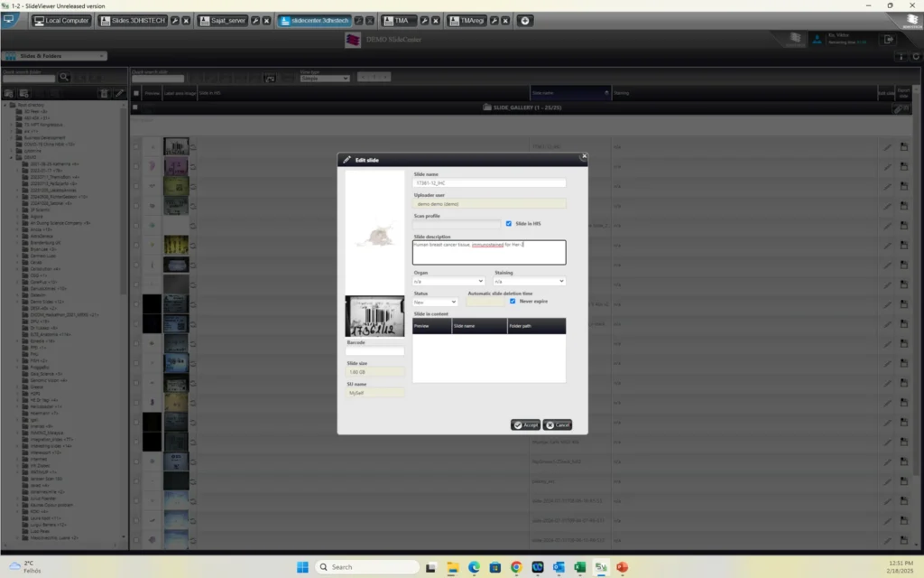Toggle the Never expire checkbox
Image resolution: width=924 pixels, height=578 pixels.
[x=513, y=302]
